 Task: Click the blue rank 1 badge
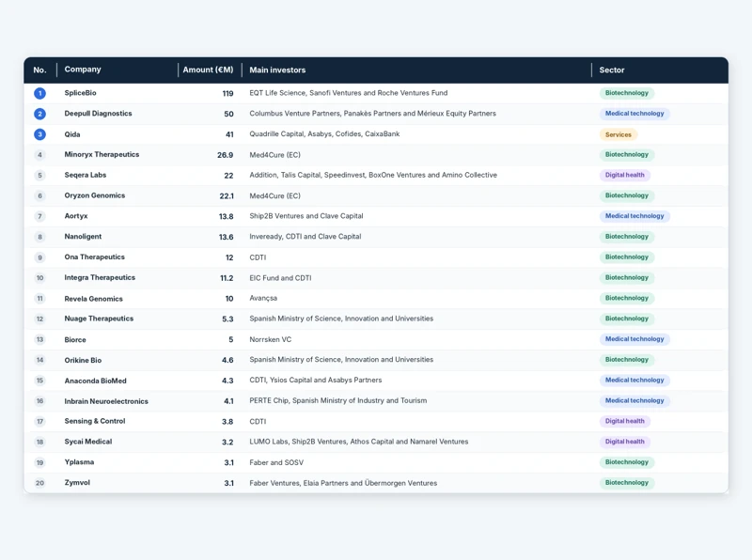pyautogui.click(x=39, y=93)
